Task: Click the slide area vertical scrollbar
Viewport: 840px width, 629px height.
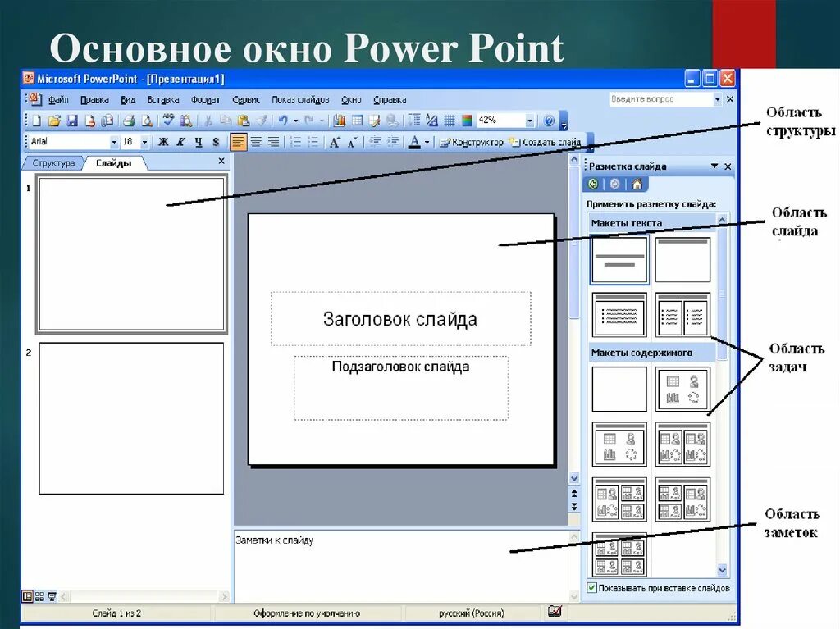Action: click(573, 319)
